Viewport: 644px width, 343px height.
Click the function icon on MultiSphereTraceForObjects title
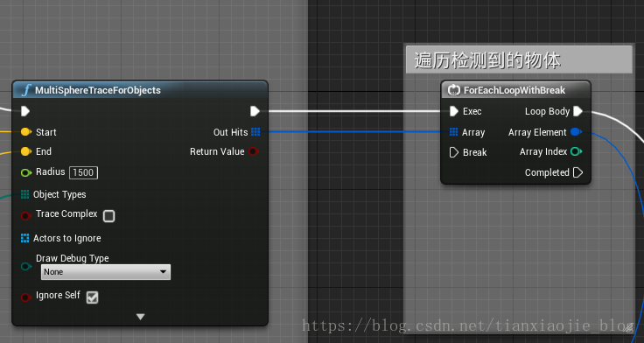(26, 90)
